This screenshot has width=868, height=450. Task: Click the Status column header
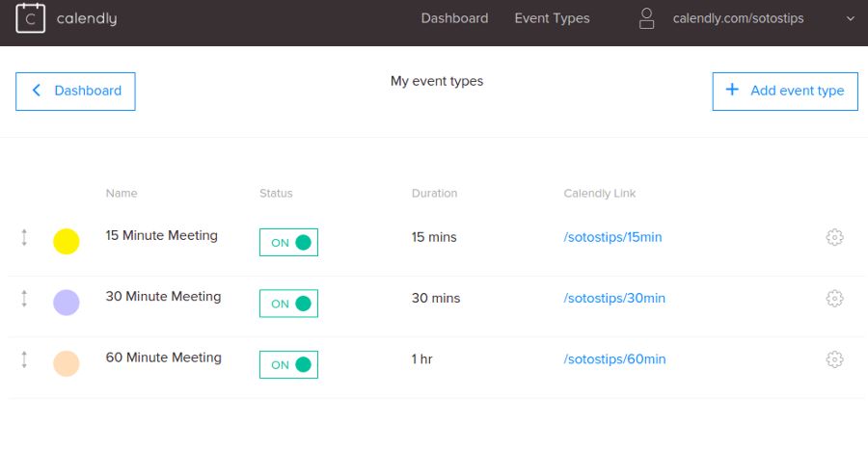(x=276, y=194)
